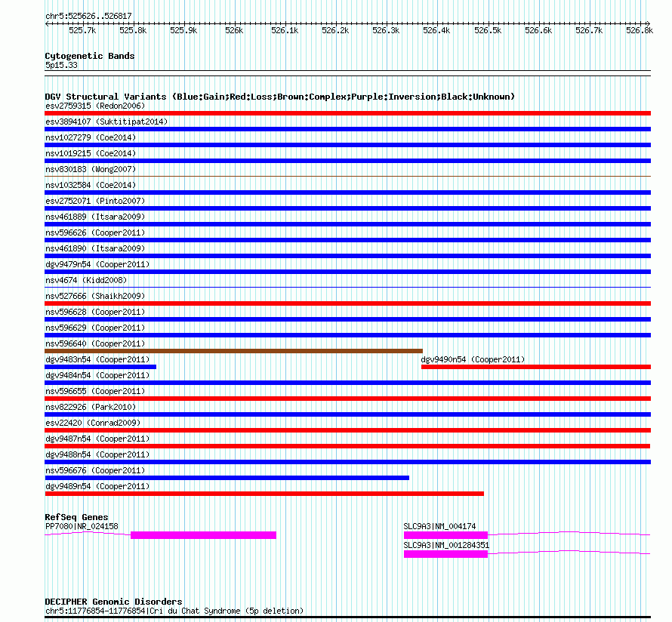Click the 525.7k ruler tick label
This screenshot has width=672, height=622.
point(82,30)
